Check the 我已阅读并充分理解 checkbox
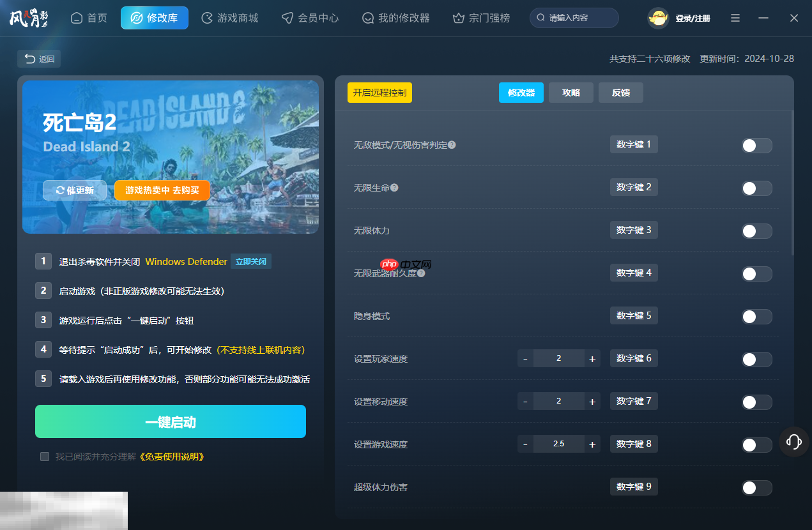 click(x=45, y=457)
